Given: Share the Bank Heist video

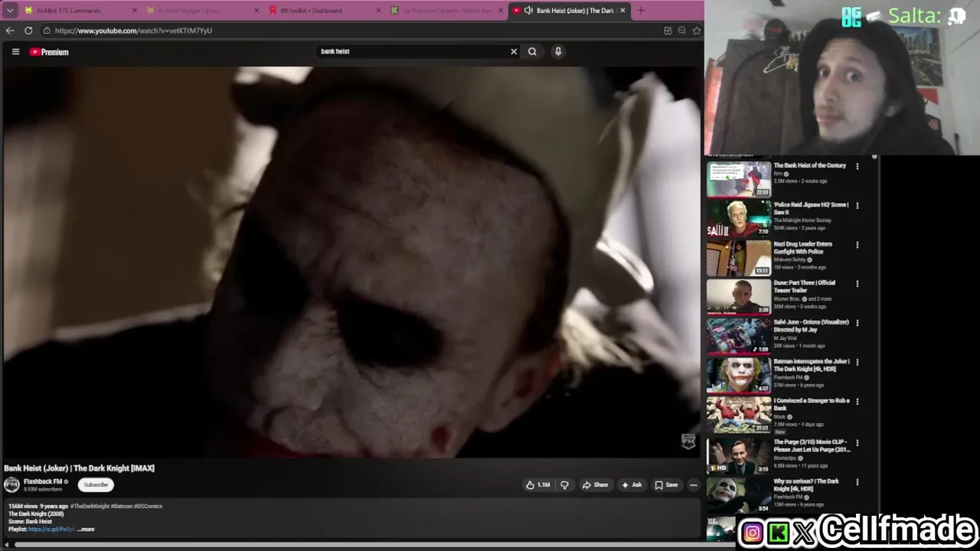Looking at the screenshot, I should pos(595,484).
